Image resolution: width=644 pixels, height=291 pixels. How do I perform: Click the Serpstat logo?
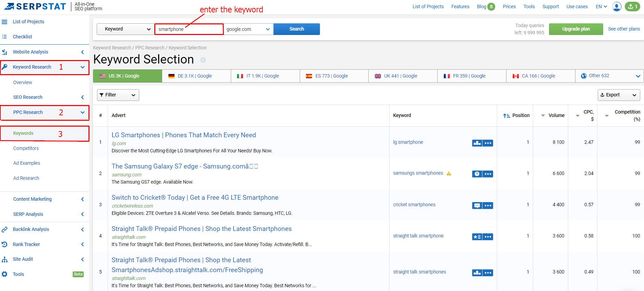tap(35, 7)
